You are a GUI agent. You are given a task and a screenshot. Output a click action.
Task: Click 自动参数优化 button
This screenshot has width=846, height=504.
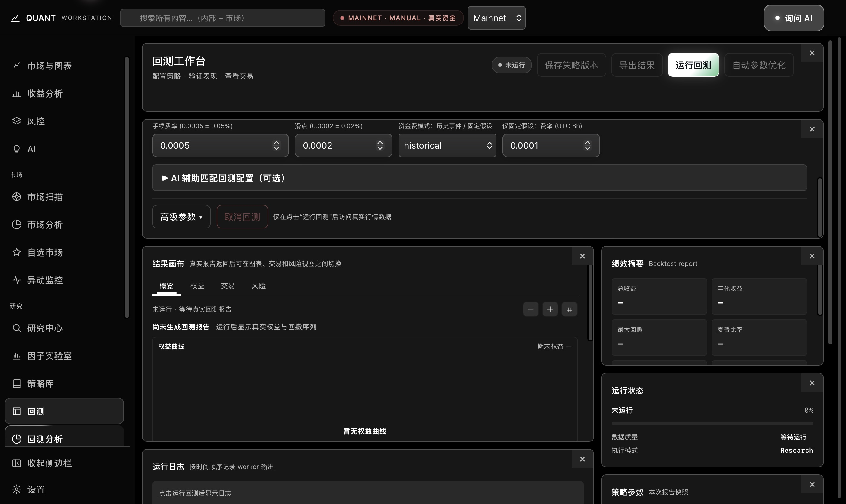click(x=759, y=65)
